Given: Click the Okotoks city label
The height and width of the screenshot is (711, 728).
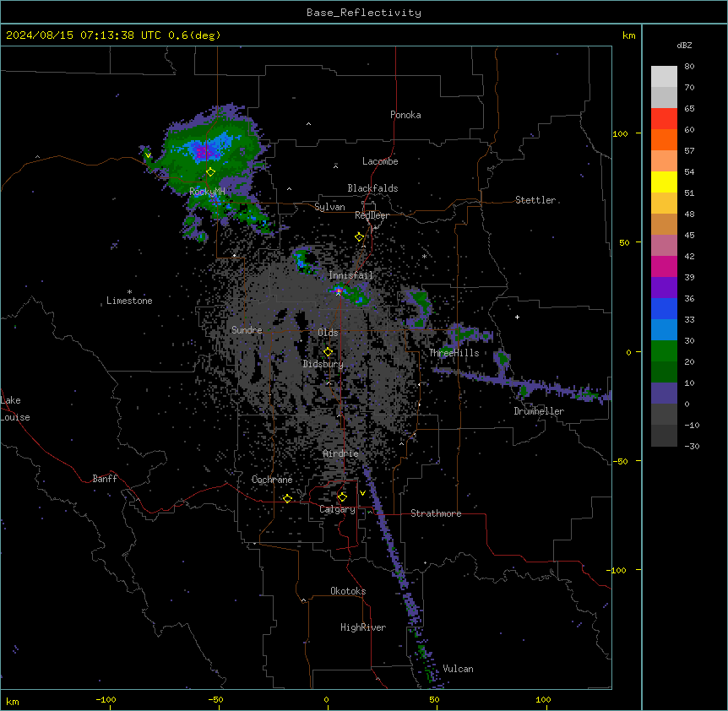Looking at the screenshot, I should pyautogui.click(x=348, y=591).
